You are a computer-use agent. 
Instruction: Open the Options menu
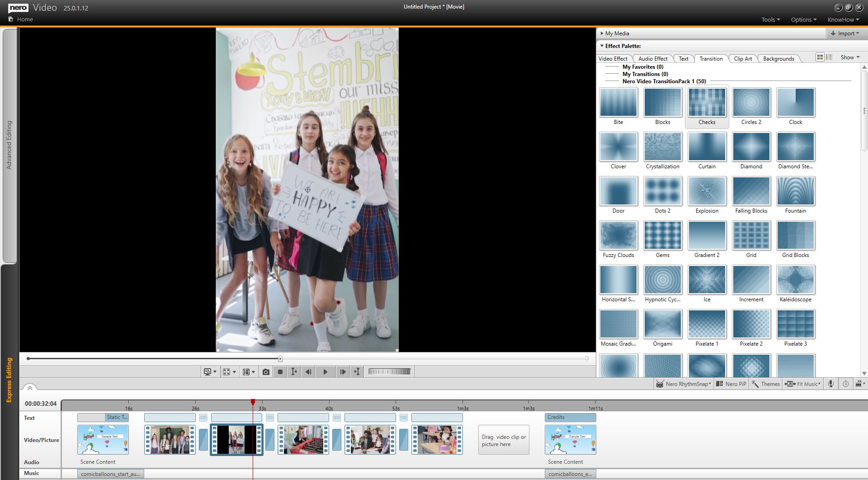(804, 19)
